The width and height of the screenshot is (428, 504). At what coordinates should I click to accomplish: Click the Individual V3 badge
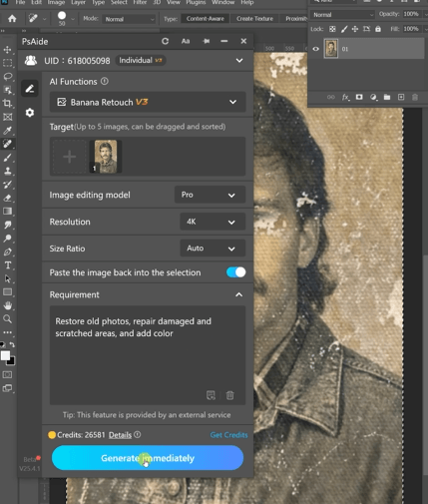(x=141, y=60)
